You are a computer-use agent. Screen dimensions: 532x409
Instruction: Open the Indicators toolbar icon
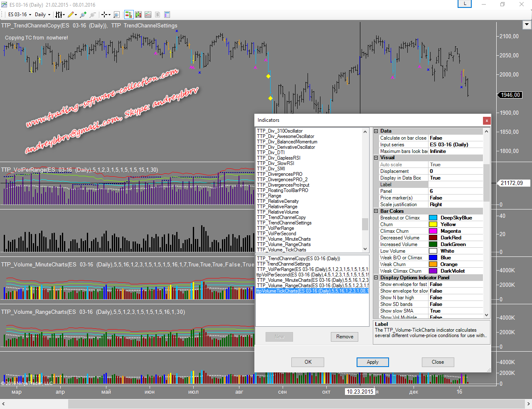coord(148,15)
